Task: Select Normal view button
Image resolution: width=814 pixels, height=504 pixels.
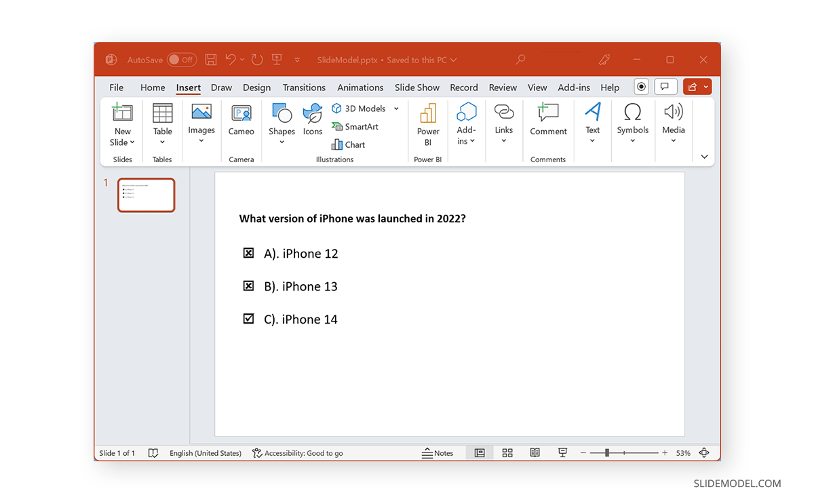Action: pyautogui.click(x=480, y=453)
